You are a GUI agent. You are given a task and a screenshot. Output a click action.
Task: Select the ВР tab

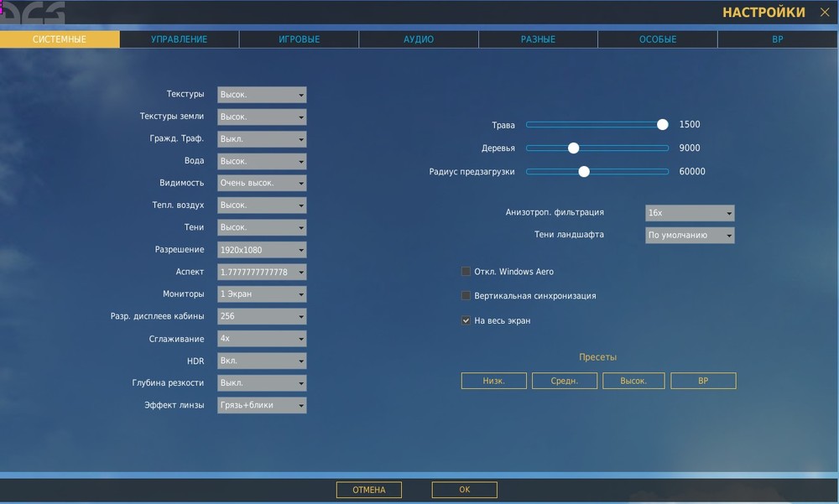(778, 39)
